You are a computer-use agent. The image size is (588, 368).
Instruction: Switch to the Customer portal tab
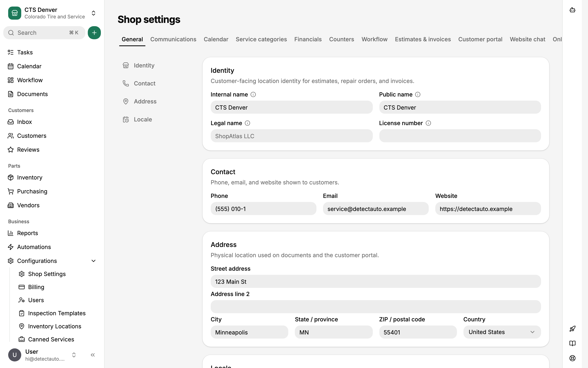(x=480, y=39)
